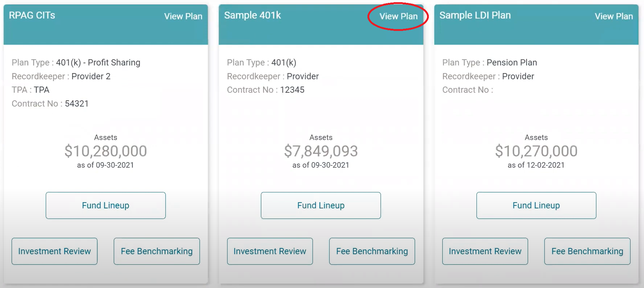Click View Plan for Sample LDI Plan

pyautogui.click(x=613, y=16)
